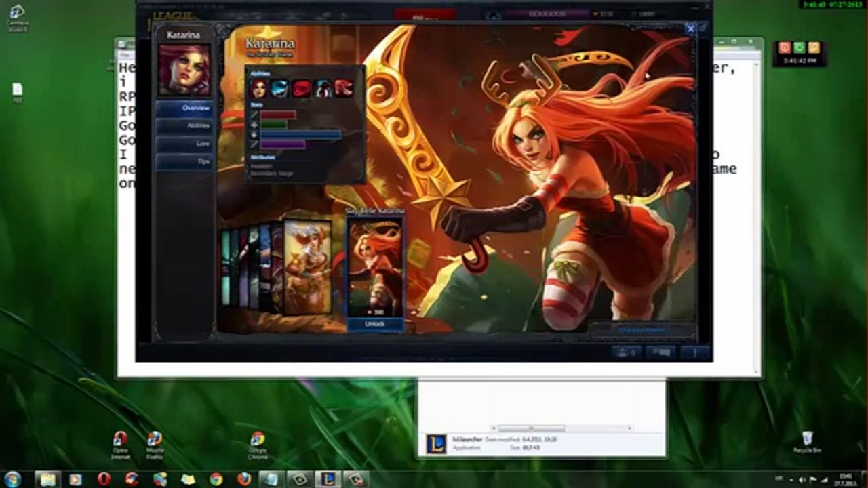Image resolution: width=868 pixels, height=488 pixels.
Task: Click the text file icon on desktop
Action: [x=18, y=93]
